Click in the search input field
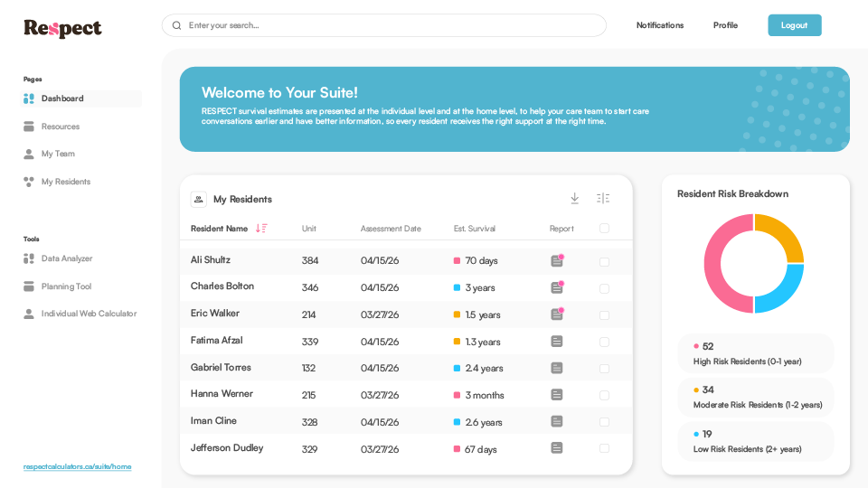This screenshot has width=868, height=488. click(x=384, y=25)
